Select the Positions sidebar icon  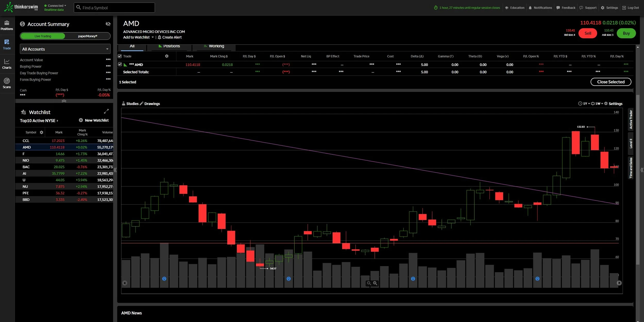point(7,25)
